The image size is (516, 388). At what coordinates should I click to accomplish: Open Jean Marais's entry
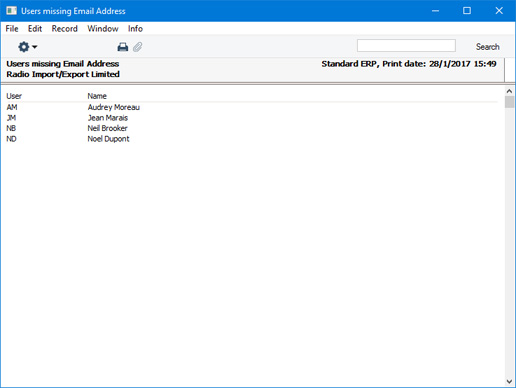point(108,118)
